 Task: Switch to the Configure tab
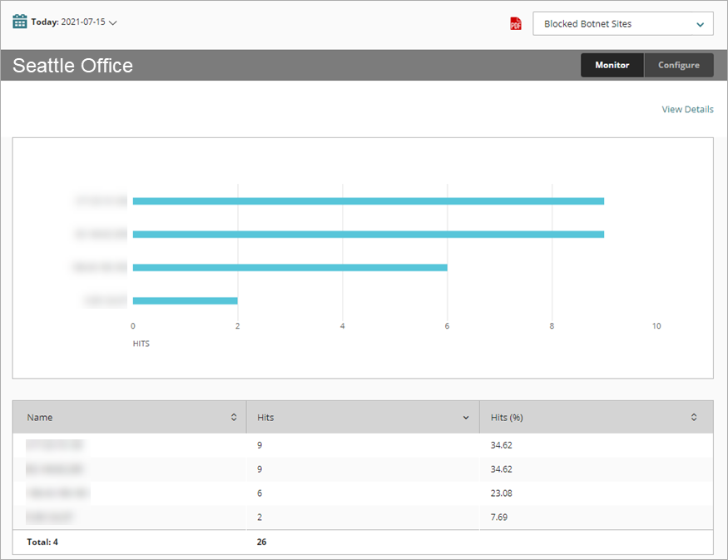coord(678,65)
